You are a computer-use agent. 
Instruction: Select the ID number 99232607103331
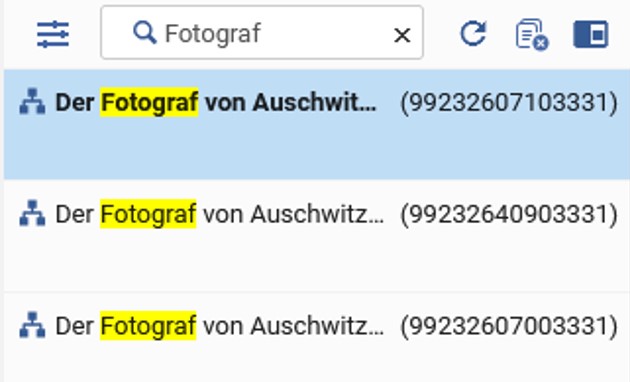click(x=509, y=102)
